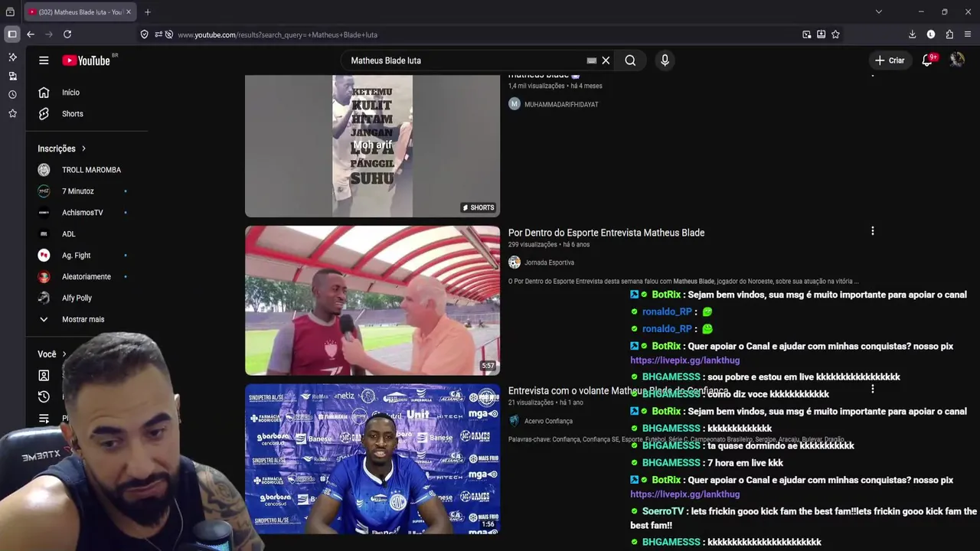Open the tab islands icon in the tab strip
Image resolution: width=980 pixels, height=551 pixels.
point(10,12)
